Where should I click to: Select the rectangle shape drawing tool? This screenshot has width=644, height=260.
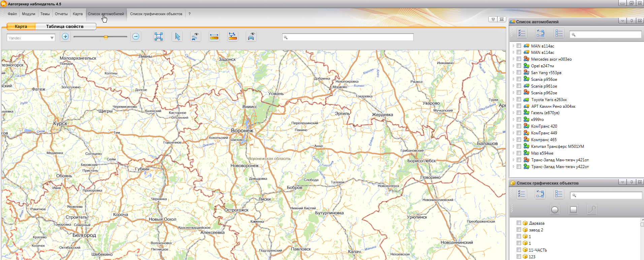pos(573,210)
